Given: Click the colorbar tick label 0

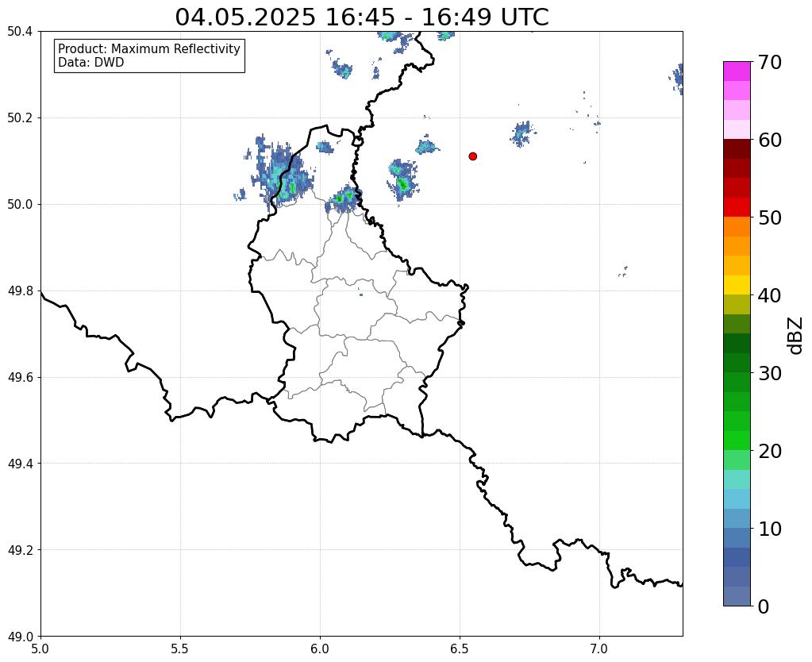Looking at the screenshot, I should (764, 606).
